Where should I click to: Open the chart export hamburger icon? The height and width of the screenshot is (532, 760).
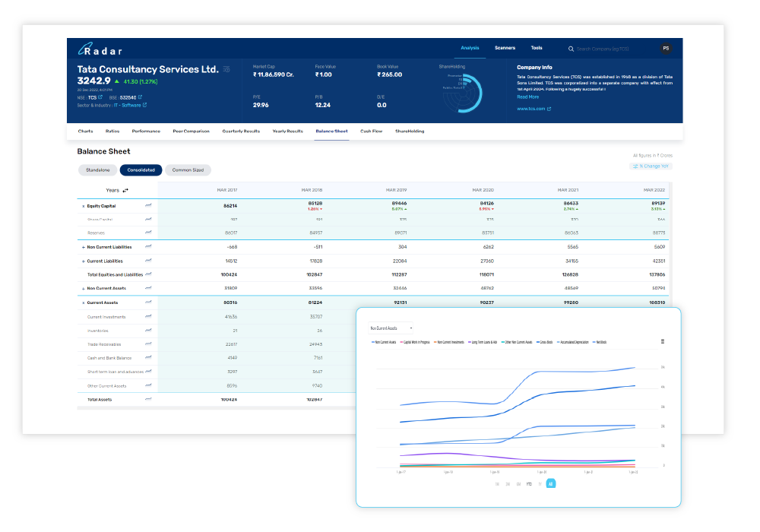[662, 341]
